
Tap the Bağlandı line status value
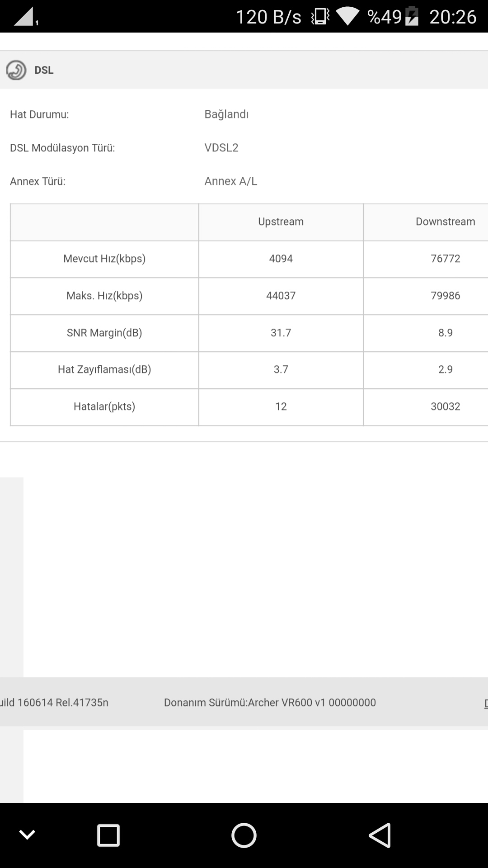[x=226, y=114]
